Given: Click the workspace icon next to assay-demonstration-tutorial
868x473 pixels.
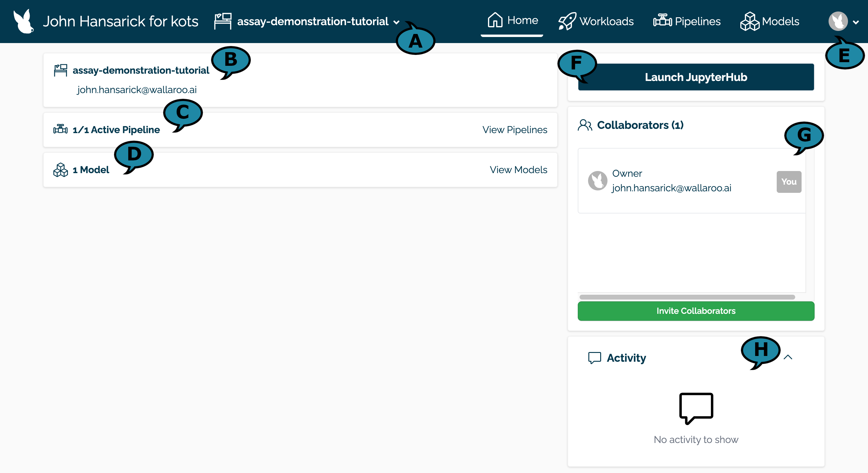Looking at the screenshot, I should tap(223, 21).
